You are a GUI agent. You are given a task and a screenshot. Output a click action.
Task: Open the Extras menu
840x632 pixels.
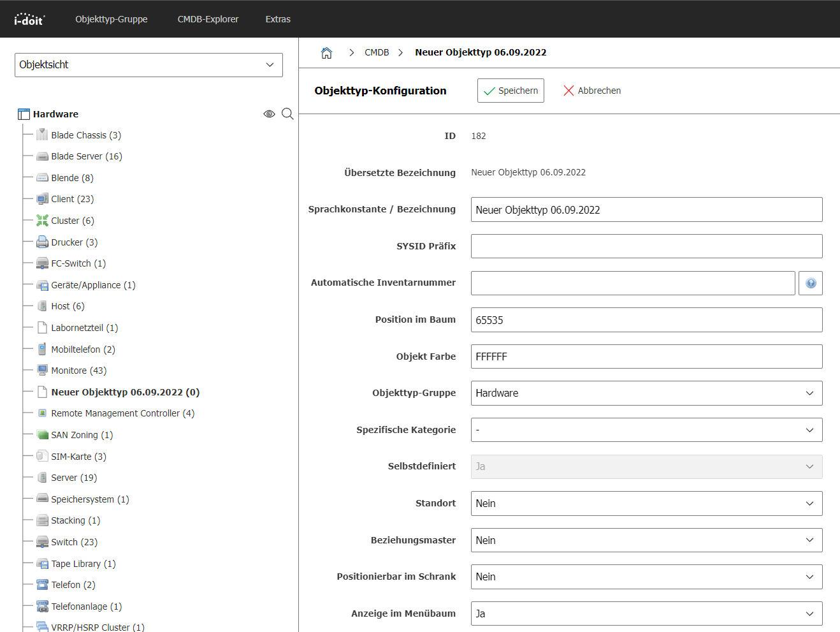click(x=278, y=19)
